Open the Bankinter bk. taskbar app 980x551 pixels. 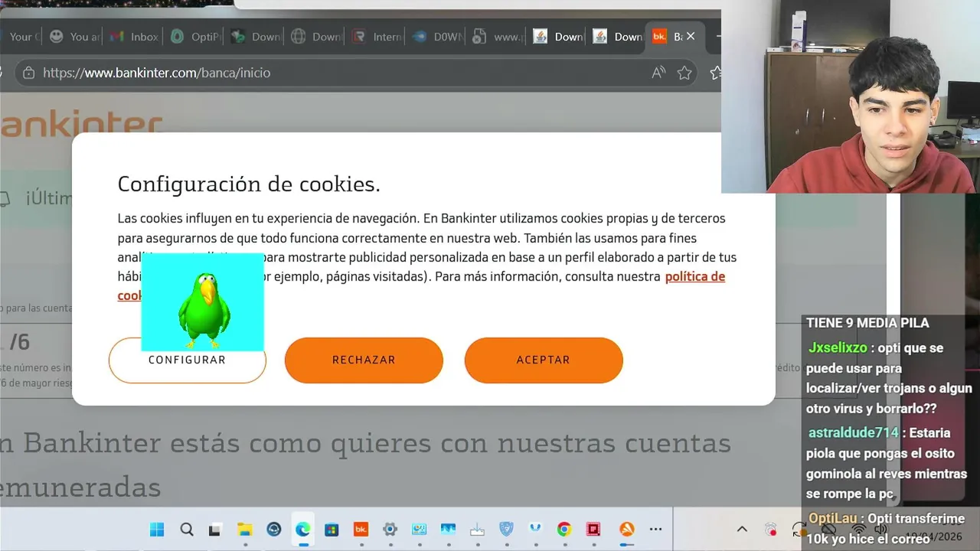tap(361, 529)
